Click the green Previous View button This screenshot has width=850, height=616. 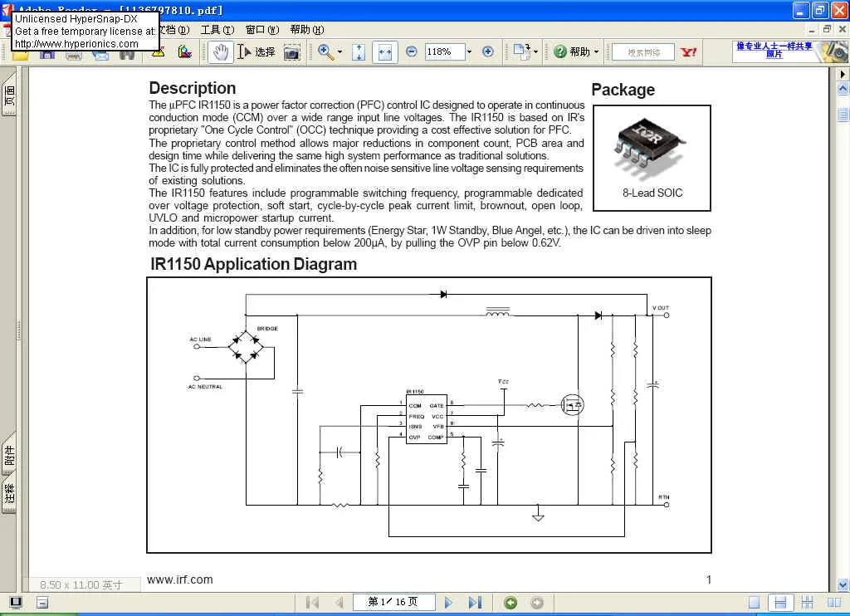510,603
